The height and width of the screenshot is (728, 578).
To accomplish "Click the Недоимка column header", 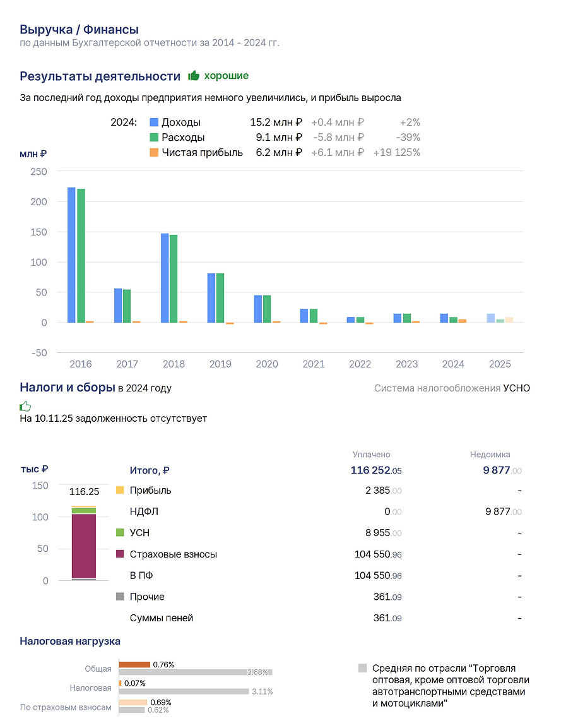I will tap(490, 455).
